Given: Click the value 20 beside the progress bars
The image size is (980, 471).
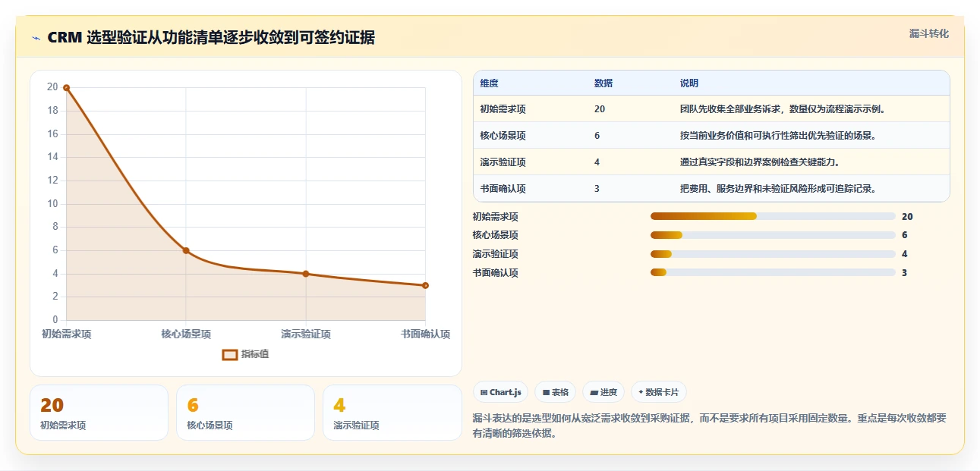Looking at the screenshot, I should coord(907,217).
